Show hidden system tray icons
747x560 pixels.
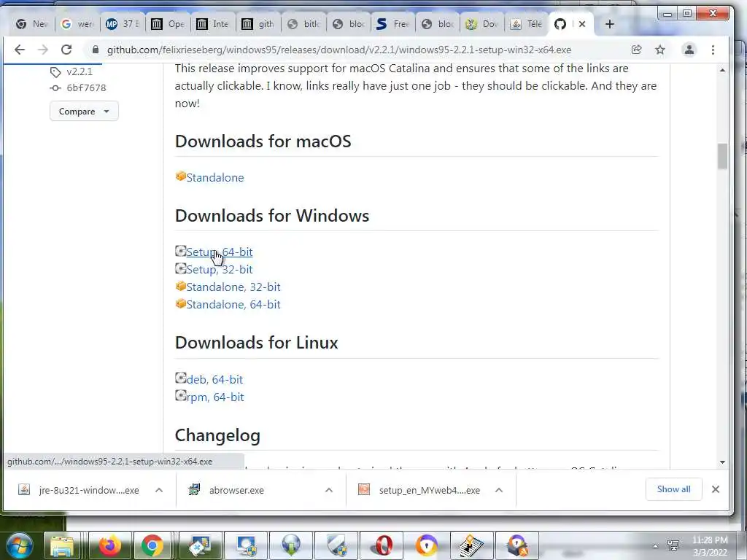pyautogui.click(x=656, y=546)
